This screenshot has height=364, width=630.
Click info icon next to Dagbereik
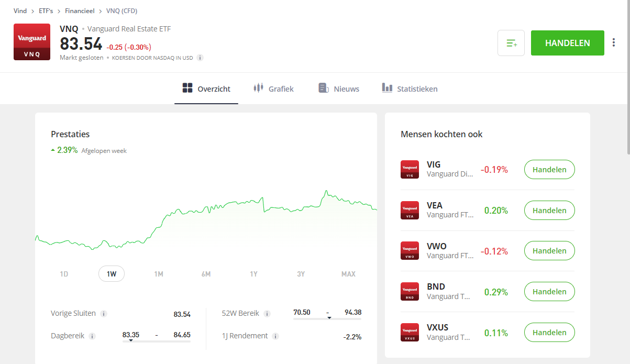pos(92,336)
